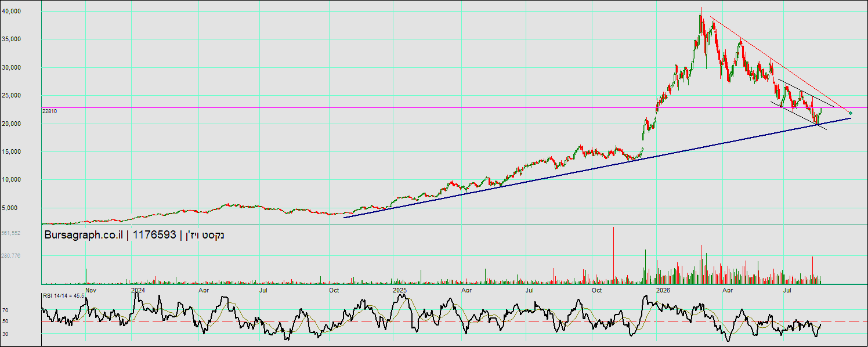Click the RSI 14/14 = 45.5 indicator label
The width and height of the screenshot is (868, 347).
[63, 295]
